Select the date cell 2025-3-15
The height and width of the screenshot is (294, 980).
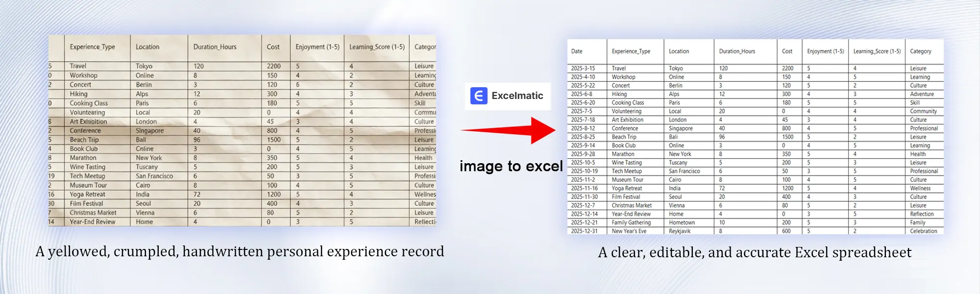[583, 69]
